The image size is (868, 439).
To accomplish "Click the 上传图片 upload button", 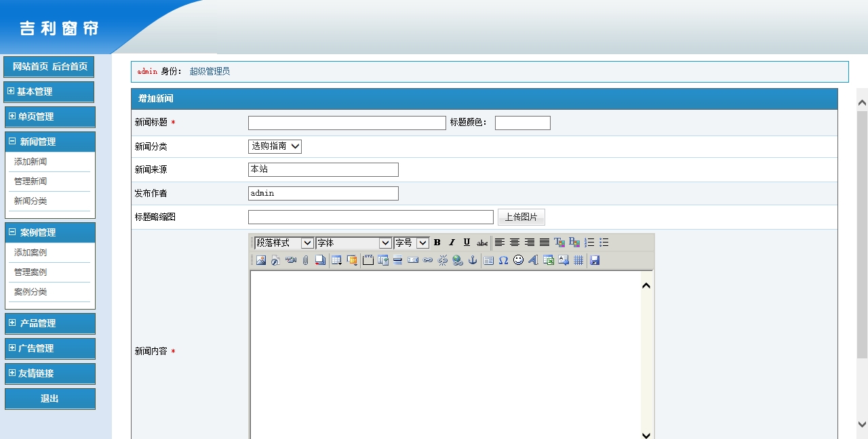I will (521, 217).
